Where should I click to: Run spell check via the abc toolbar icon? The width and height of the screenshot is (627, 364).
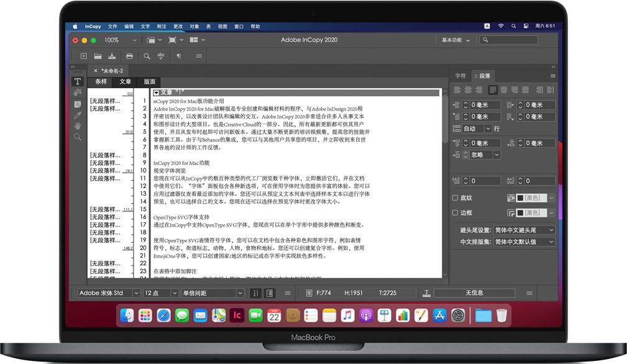coord(161,56)
